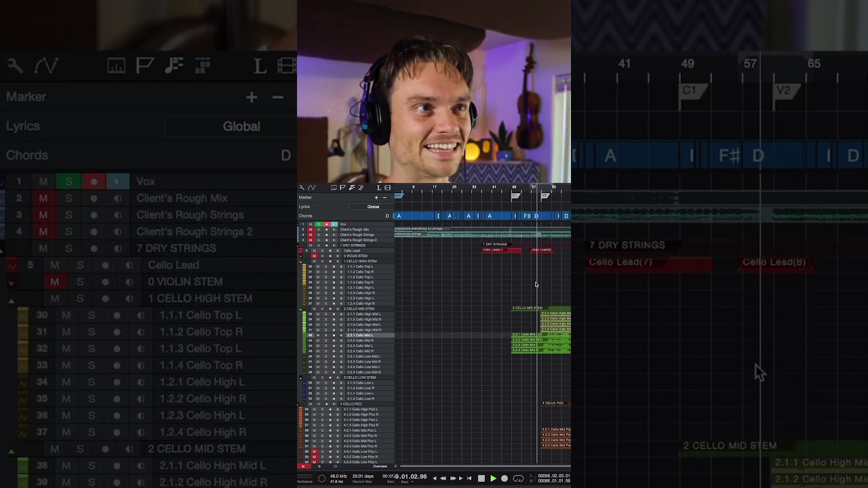Collapse the 1 CELLO HIGH STEM folder
Screen dimensions: 868x488
300,262
